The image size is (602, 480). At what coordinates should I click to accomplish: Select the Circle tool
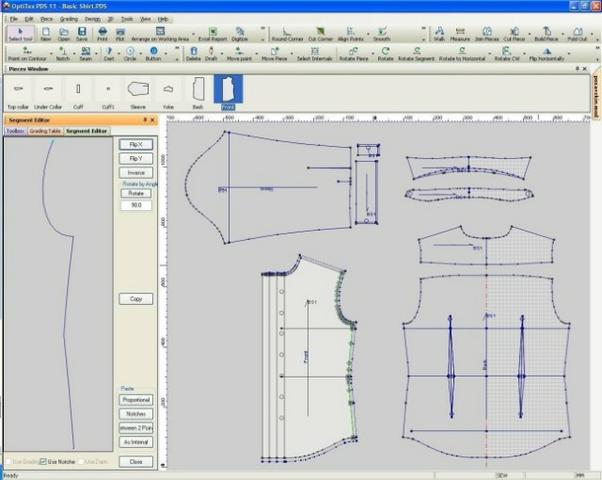click(x=130, y=54)
